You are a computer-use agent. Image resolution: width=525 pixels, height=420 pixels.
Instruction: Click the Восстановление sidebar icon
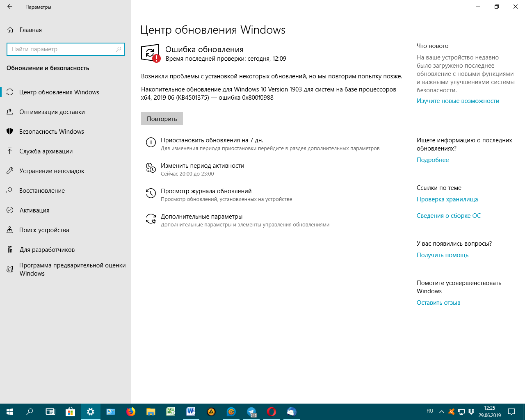coord(10,191)
